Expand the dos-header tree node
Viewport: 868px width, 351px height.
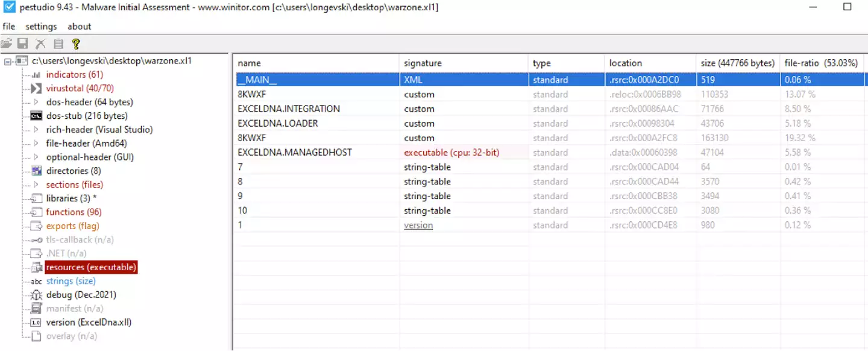(36, 103)
